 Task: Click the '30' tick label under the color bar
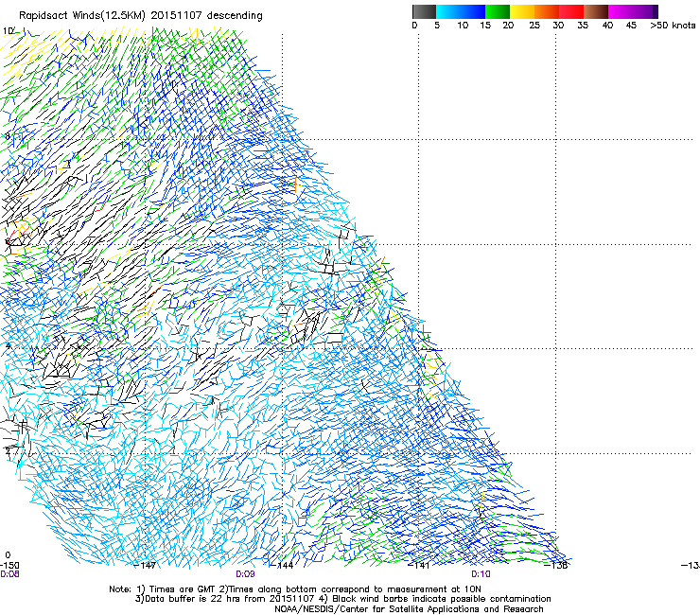click(558, 26)
